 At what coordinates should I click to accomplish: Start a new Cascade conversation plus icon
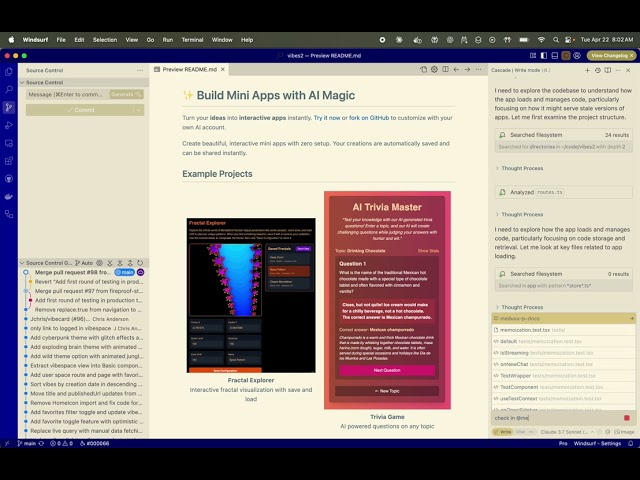587,70
